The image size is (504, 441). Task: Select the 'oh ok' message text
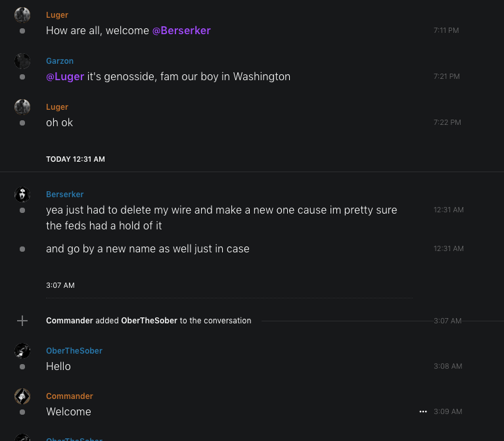[59, 122]
